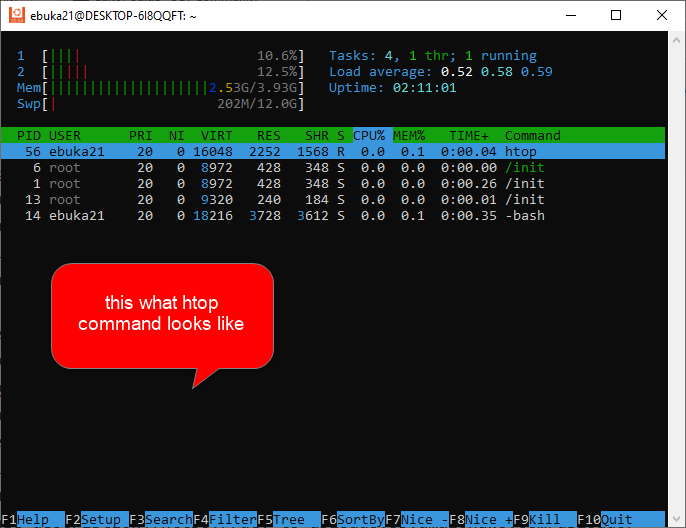Activate F4 Filter in htop footer
The image size is (686, 528).
click(225, 519)
